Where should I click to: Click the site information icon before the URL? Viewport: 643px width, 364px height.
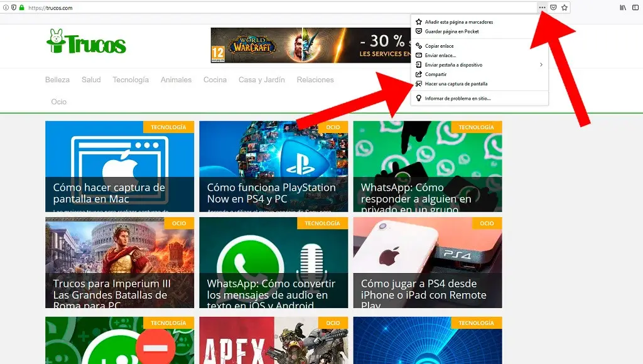click(x=6, y=8)
